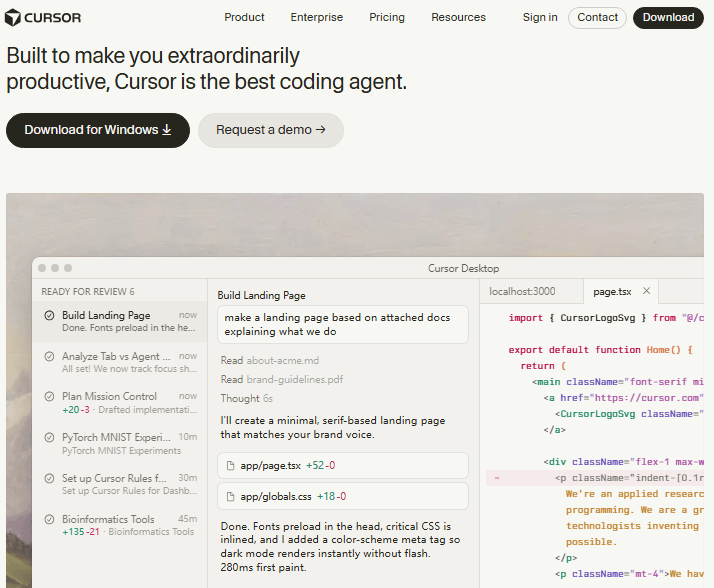Image resolution: width=714 pixels, height=588 pixels.
Task: Click check icon beside Build Landing Page
Action: coord(49,315)
